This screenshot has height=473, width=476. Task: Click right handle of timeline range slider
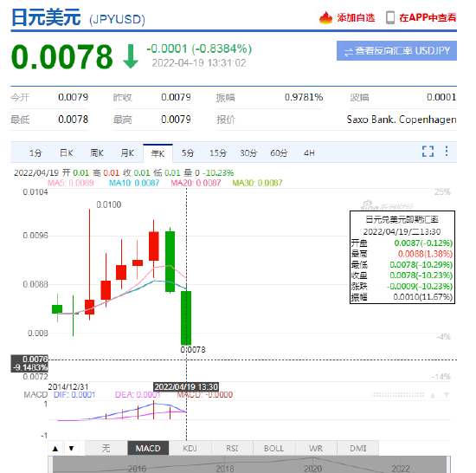448,465
